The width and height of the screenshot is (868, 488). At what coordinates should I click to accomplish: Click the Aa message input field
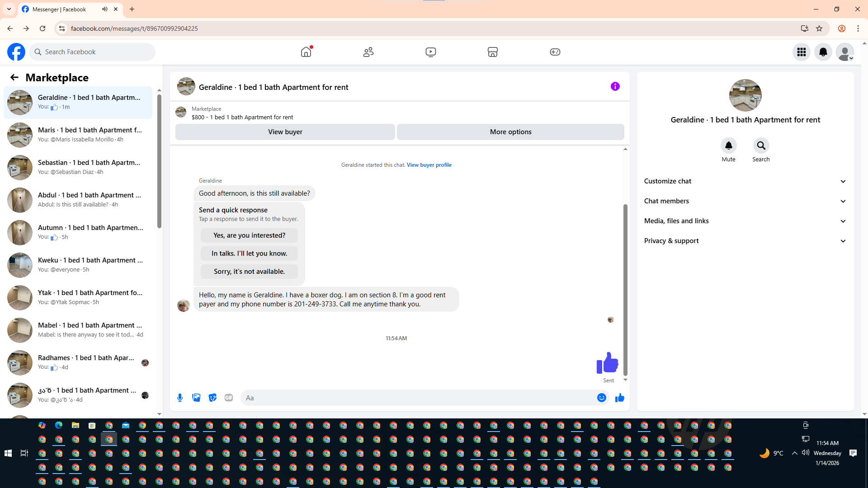(416, 398)
